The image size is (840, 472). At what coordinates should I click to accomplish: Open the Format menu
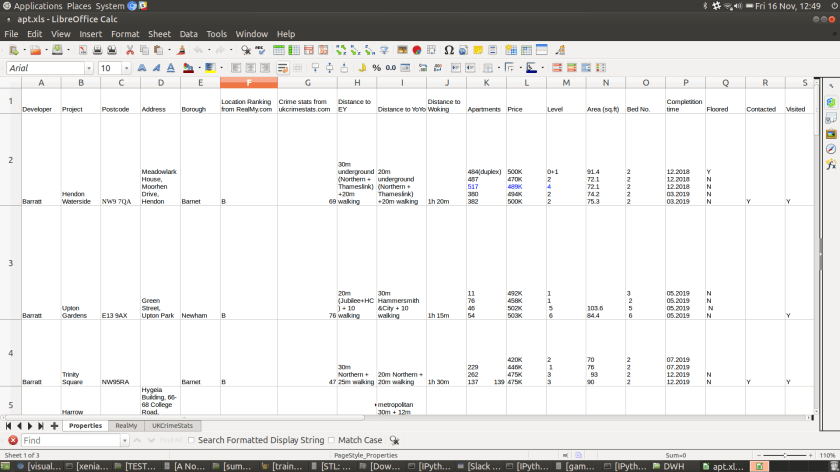(125, 34)
